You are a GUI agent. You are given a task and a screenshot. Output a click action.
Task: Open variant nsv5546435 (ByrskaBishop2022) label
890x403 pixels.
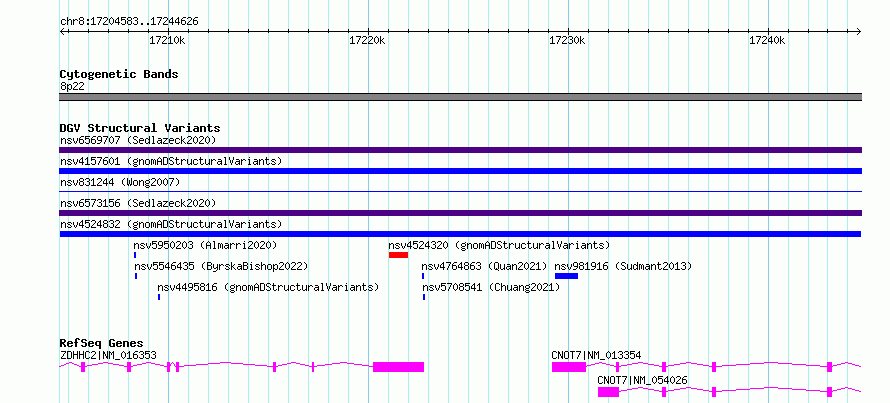[221, 266]
